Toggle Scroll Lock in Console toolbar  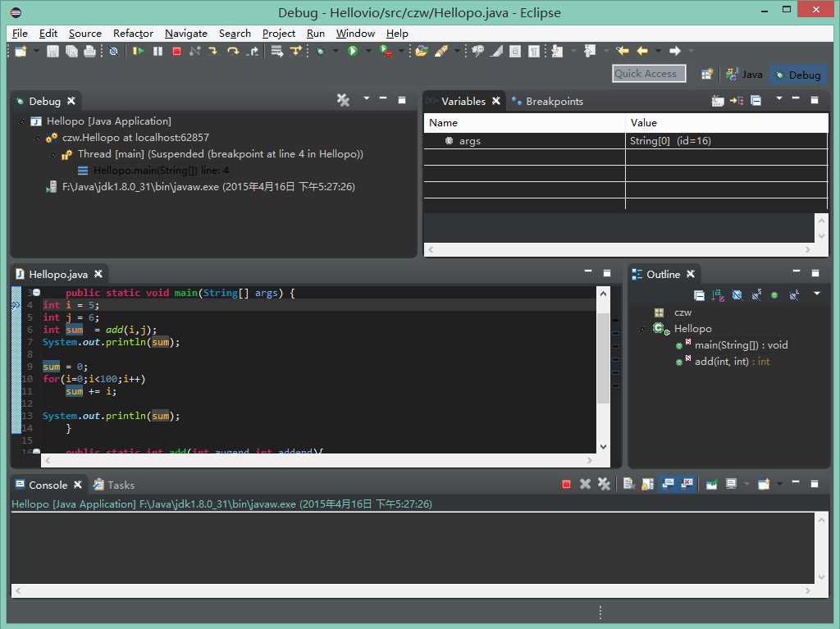point(647,485)
